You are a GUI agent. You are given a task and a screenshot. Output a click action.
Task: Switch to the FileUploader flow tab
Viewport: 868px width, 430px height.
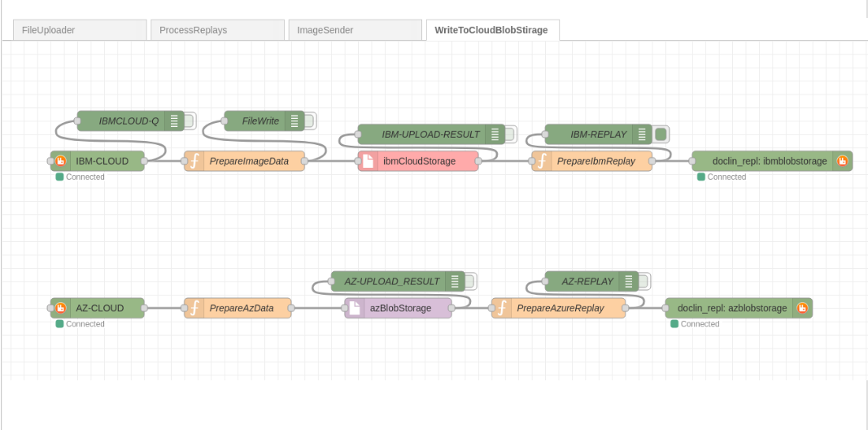tap(80, 30)
